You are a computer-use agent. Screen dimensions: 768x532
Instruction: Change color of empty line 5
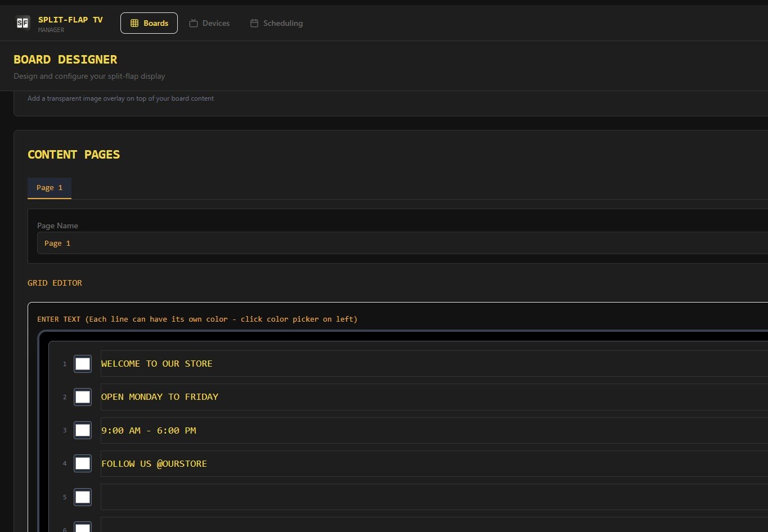point(83,497)
